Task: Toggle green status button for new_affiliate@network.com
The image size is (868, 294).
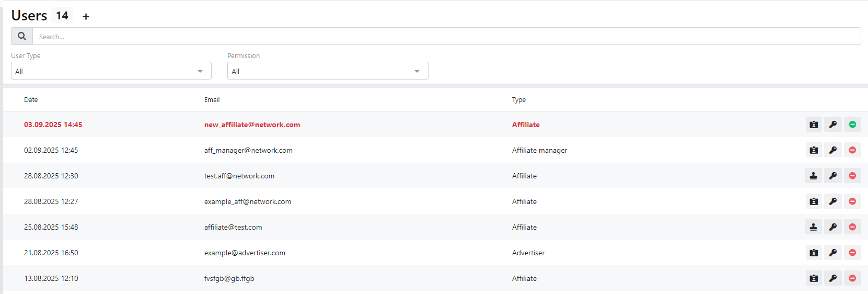Action: pos(852,125)
